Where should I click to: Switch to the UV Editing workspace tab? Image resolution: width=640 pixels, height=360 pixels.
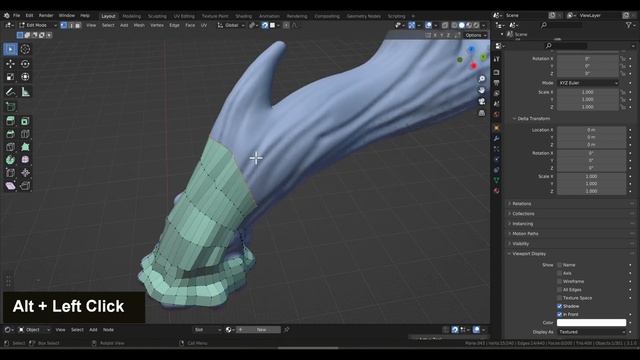click(x=184, y=16)
